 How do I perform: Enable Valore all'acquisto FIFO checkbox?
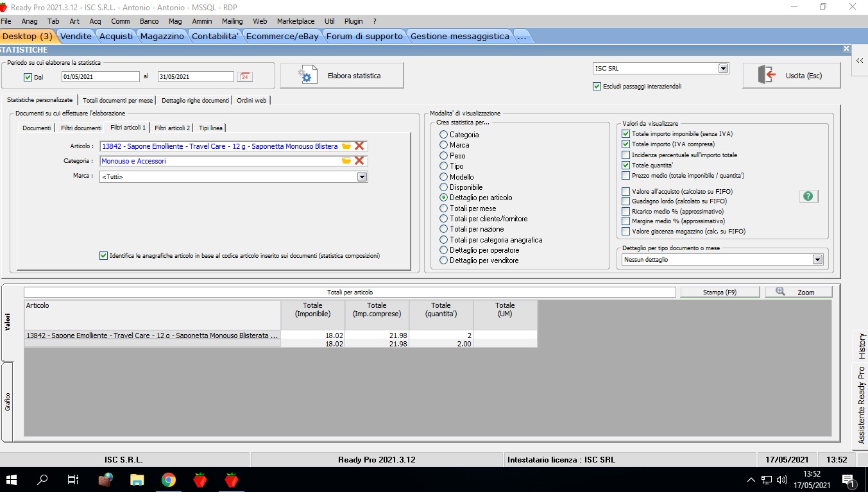[x=625, y=191]
